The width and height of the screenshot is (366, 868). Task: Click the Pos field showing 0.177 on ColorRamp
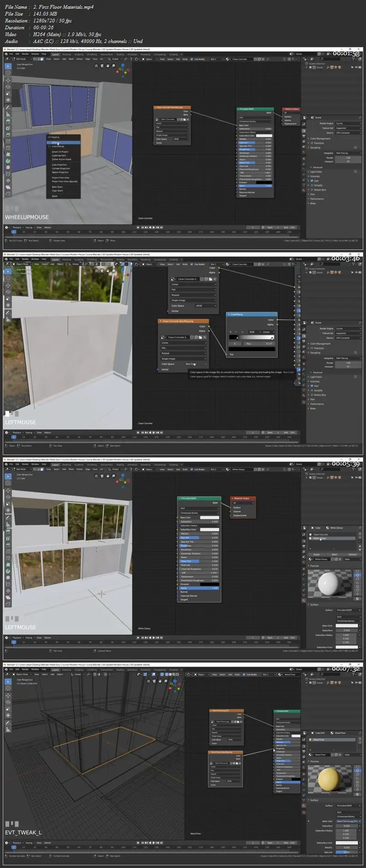click(x=258, y=343)
